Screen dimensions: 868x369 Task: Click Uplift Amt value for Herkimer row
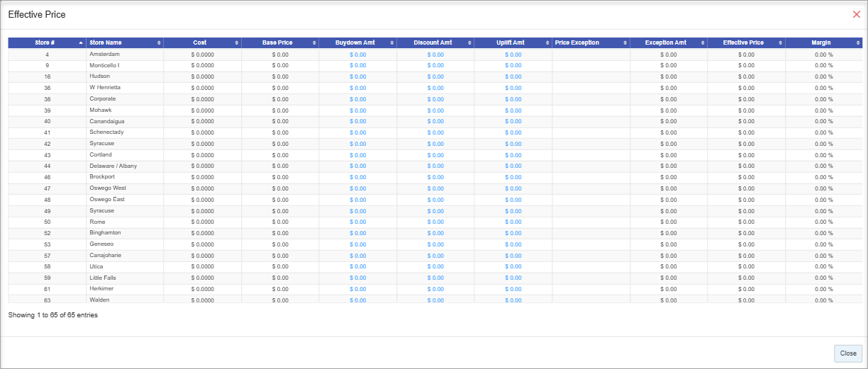click(x=513, y=289)
